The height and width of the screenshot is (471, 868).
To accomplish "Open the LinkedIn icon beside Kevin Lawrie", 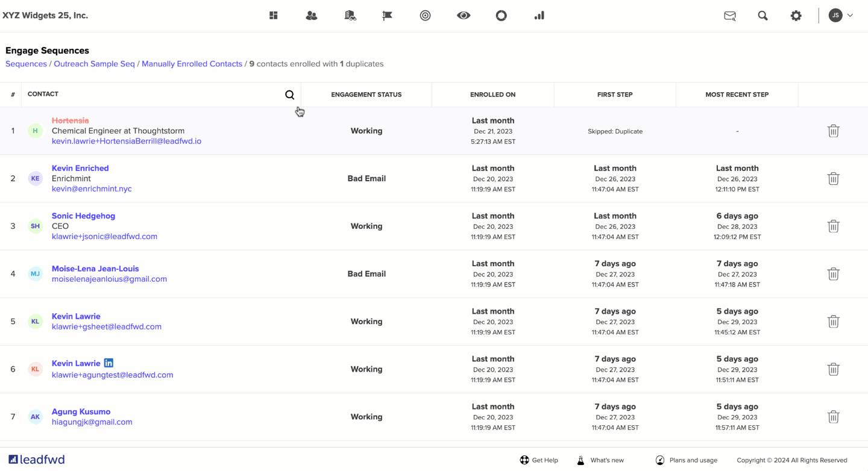I will (108, 363).
